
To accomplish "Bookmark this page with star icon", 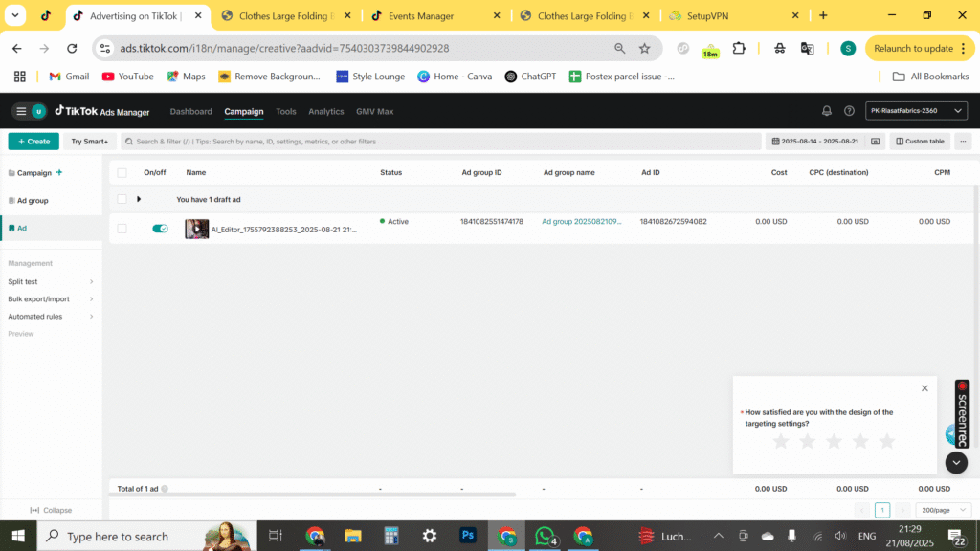I will pyautogui.click(x=644, y=48).
